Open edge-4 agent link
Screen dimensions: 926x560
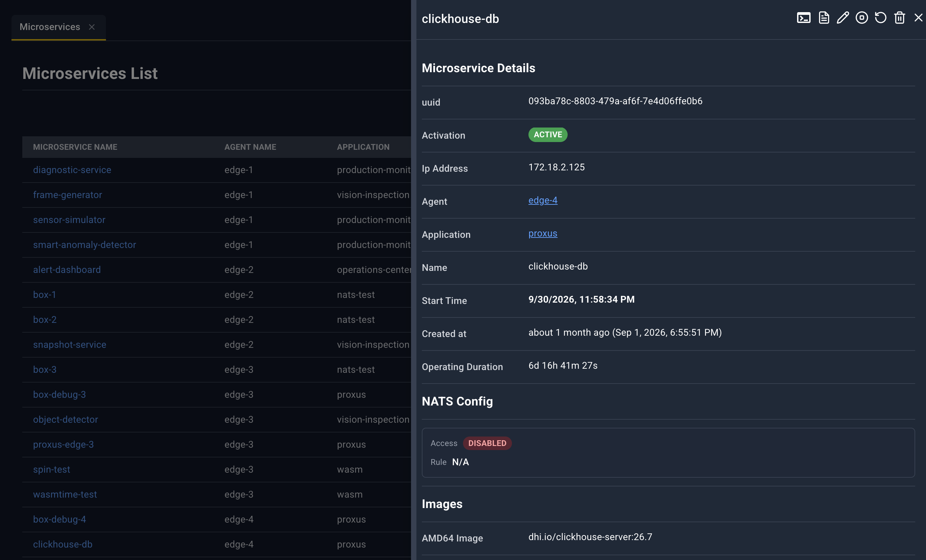click(543, 200)
